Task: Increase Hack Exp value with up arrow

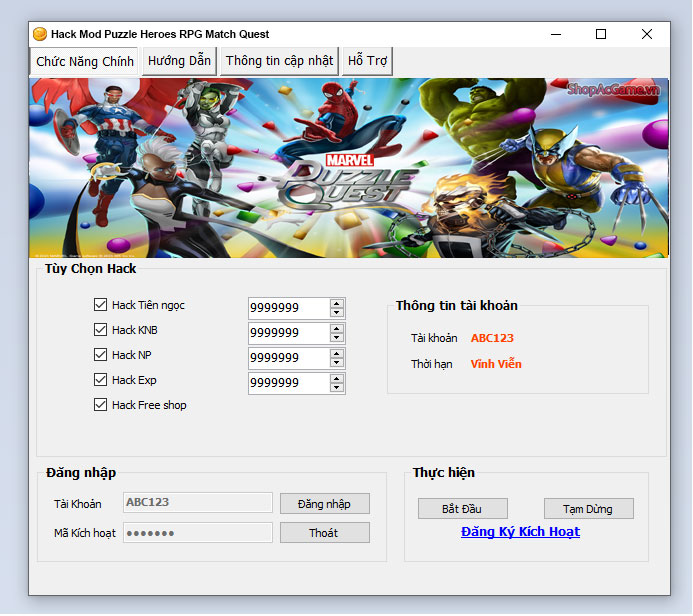Action: [x=337, y=379]
